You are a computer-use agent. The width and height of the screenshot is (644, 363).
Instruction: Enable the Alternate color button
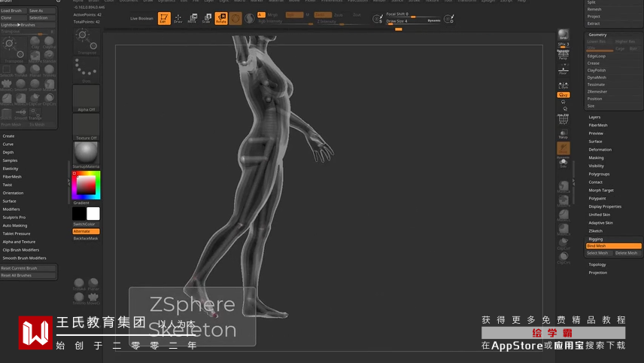tap(86, 231)
